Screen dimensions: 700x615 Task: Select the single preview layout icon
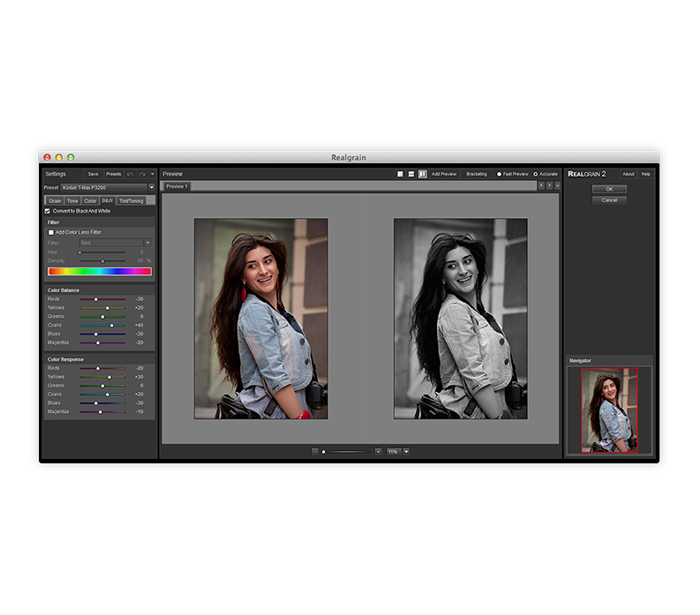pos(400,174)
